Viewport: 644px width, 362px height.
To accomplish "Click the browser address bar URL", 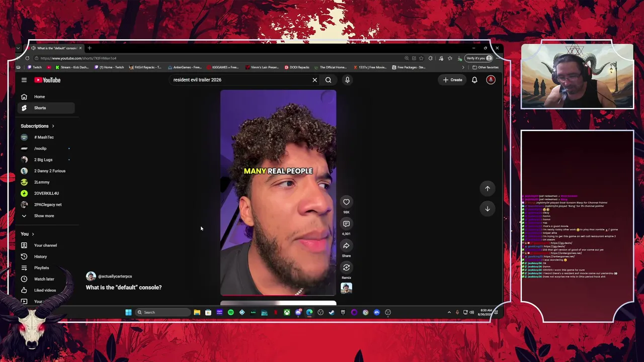I will tap(78, 58).
